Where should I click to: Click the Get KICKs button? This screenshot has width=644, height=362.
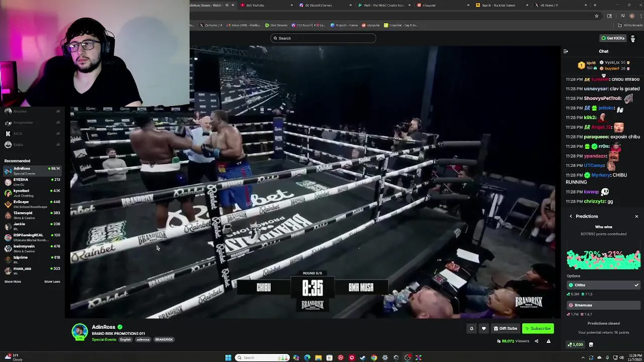pos(613,38)
